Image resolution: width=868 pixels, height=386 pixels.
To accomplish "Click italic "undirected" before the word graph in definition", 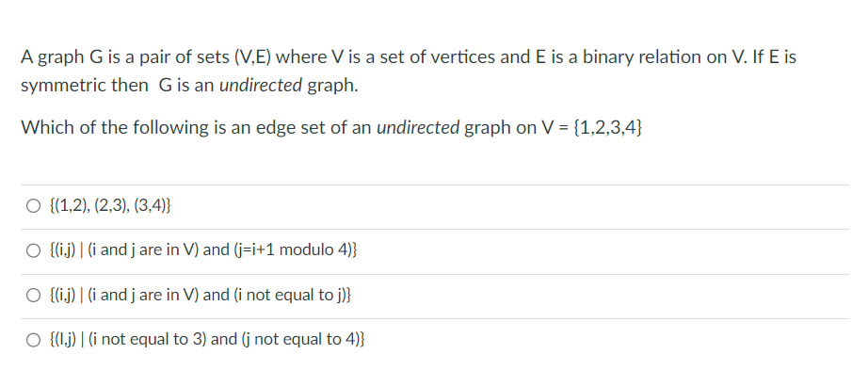I will 262,86.
